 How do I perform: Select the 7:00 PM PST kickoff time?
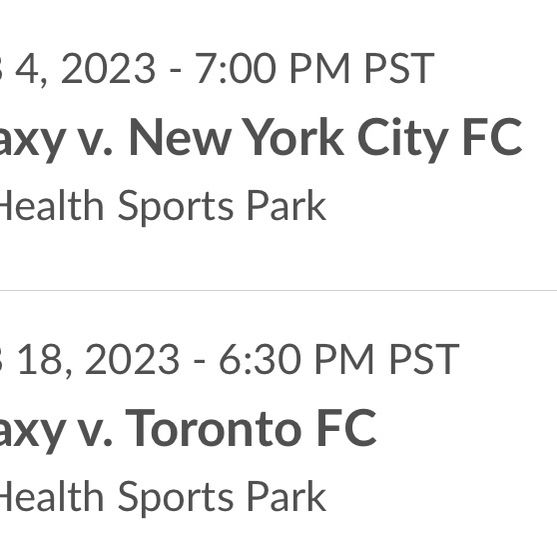315,68
